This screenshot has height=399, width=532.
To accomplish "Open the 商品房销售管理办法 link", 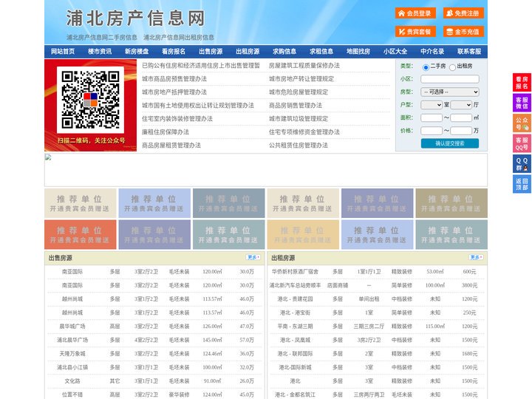I will (x=296, y=106).
